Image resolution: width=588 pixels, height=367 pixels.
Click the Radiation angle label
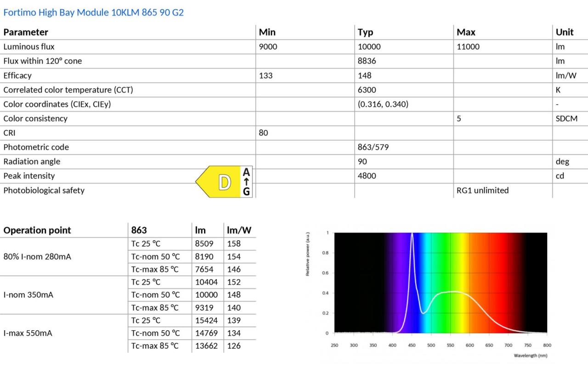[32, 161]
